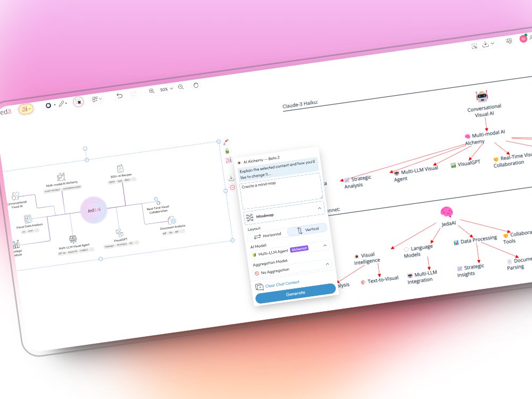This screenshot has height=399, width=532.
Task: Click the greyed-out redo arrow
Action: pos(135,94)
